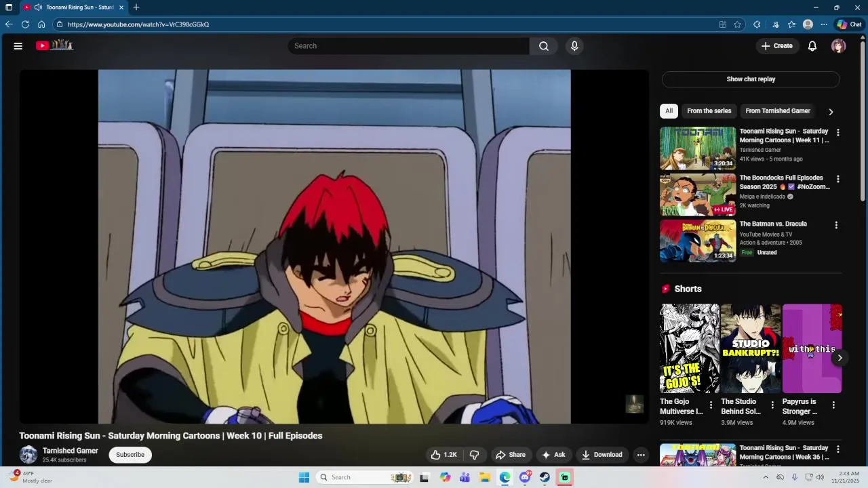Open Discord from the taskbar
868x488 pixels.
[x=525, y=477]
